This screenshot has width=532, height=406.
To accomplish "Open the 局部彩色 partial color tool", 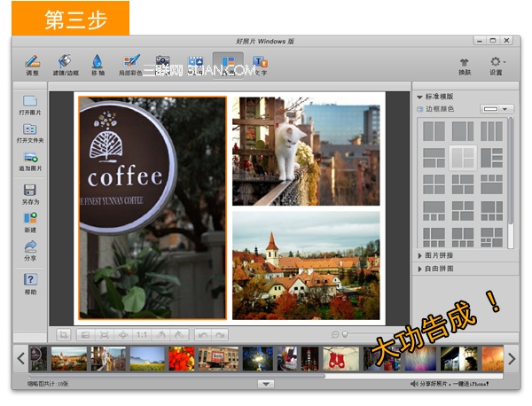I will (130, 65).
